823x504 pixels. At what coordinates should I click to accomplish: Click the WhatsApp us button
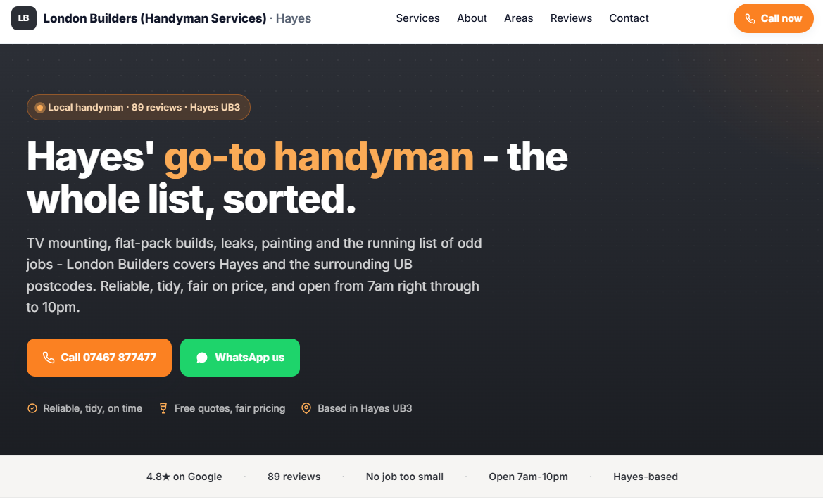pos(240,358)
